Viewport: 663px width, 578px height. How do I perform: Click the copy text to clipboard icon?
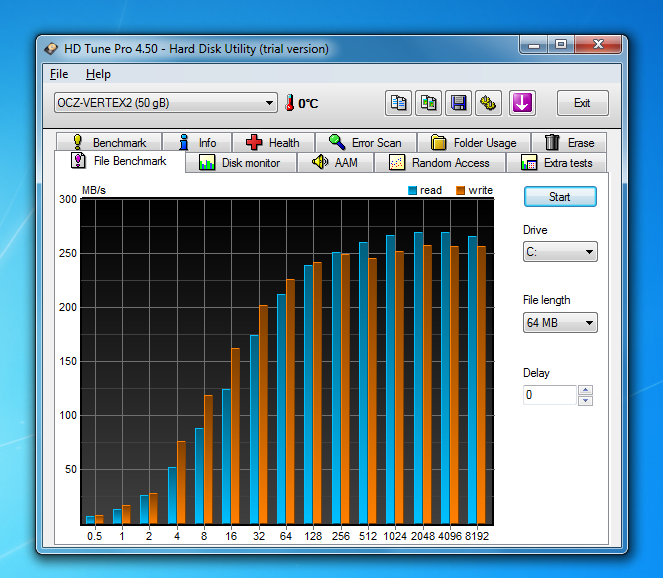pyautogui.click(x=399, y=103)
